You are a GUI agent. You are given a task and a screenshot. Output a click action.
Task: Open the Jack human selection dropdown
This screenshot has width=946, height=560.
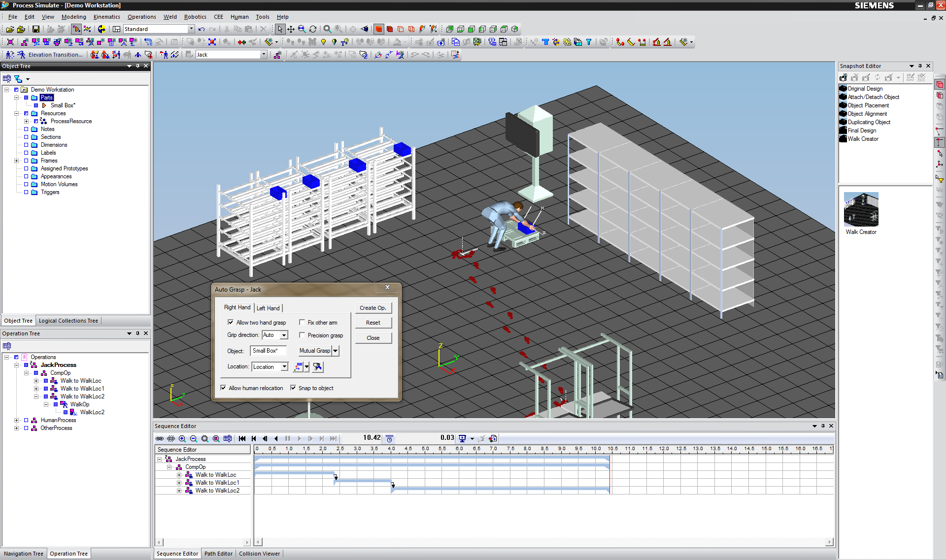264,55
